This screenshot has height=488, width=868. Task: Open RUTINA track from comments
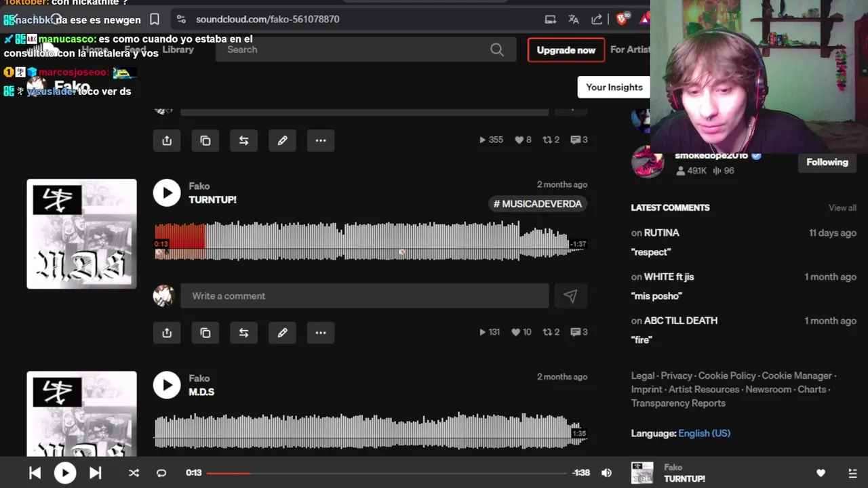[661, 232]
